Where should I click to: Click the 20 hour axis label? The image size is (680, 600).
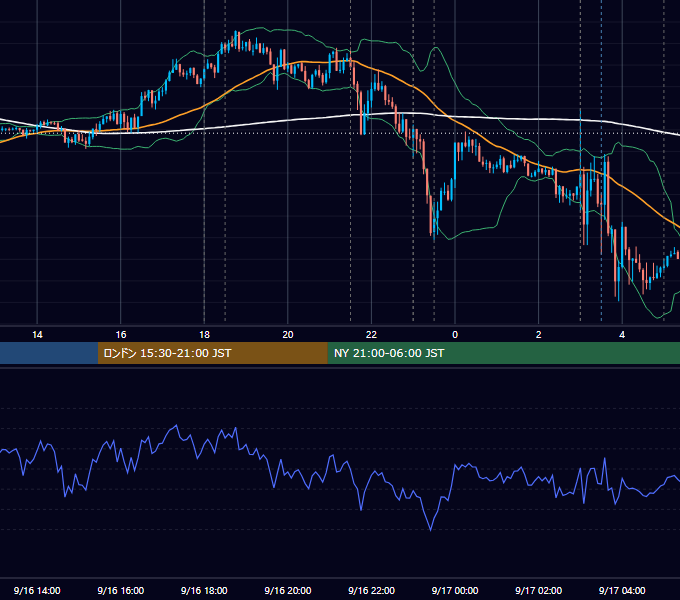coord(288,335)
